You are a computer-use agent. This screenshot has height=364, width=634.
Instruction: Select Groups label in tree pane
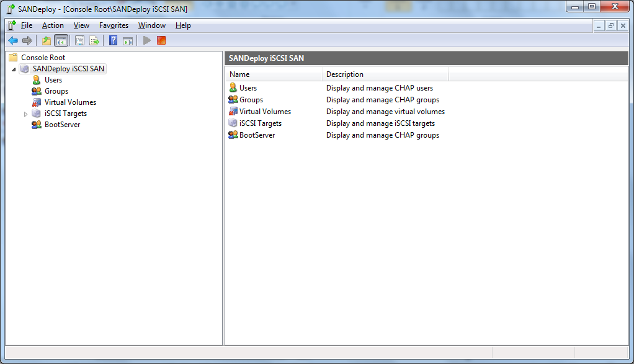click(56, 91)
